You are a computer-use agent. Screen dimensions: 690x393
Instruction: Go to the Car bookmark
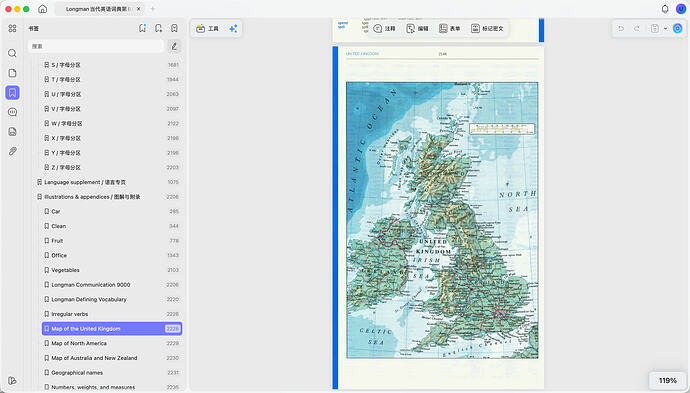[x=112, y=212]
